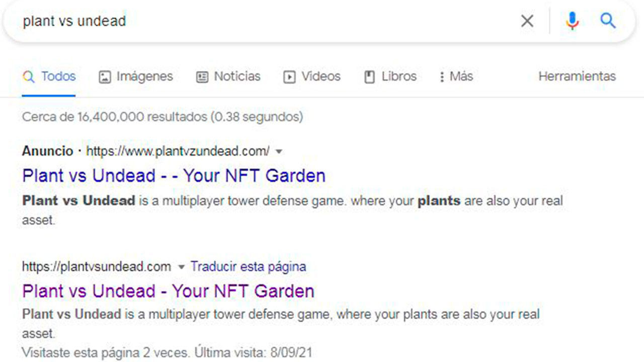This screenshot has height=362, width=644.
Task: Go to the Videos tab
Action: click(x=312, y=77)
